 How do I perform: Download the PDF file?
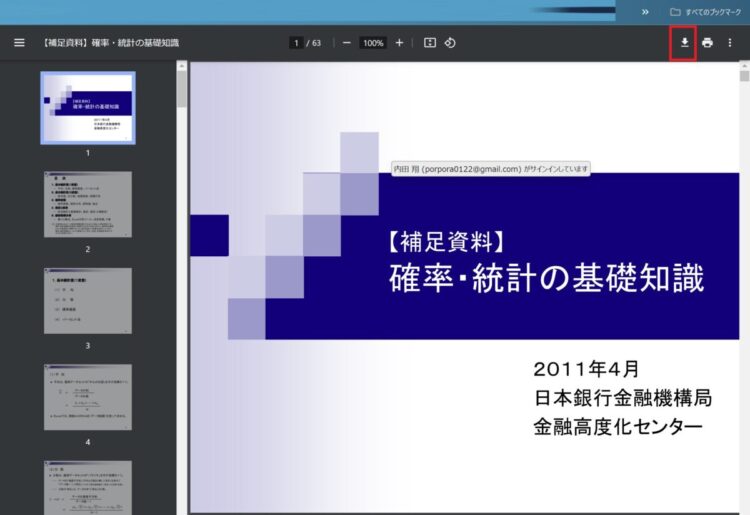684,43
